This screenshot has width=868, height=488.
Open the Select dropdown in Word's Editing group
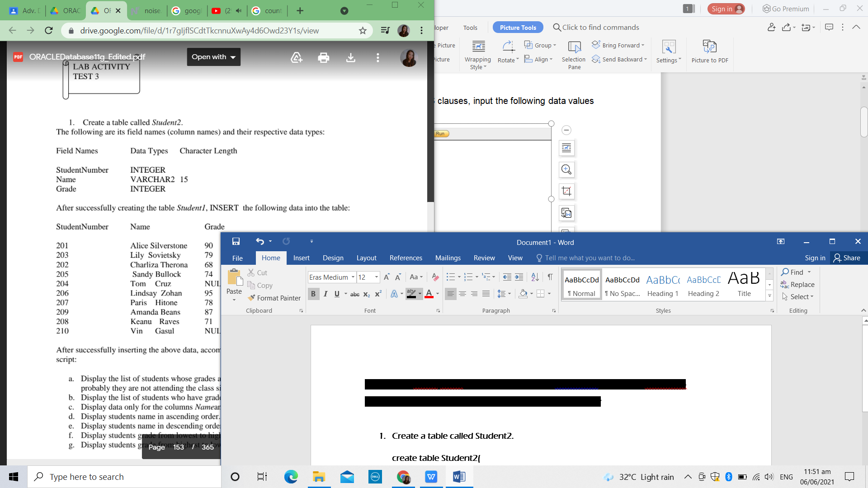pyautogui.click(x=798, y=297)
